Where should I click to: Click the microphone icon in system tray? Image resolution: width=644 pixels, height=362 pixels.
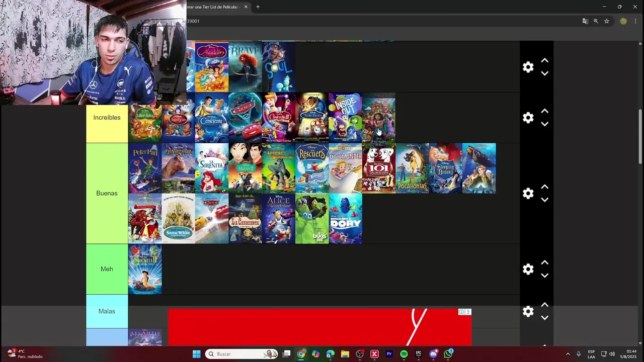pos(579,354)
